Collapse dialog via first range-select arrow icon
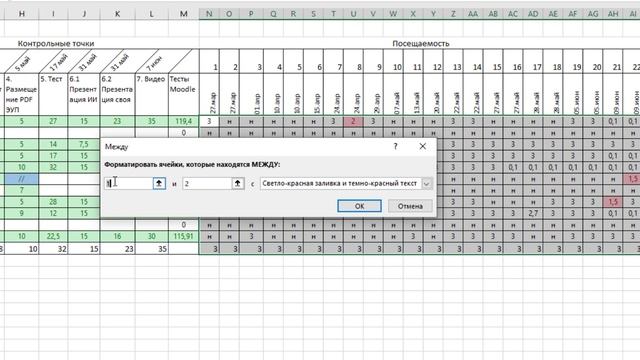Viewport: 640px width, 360px height. (159, 183)
